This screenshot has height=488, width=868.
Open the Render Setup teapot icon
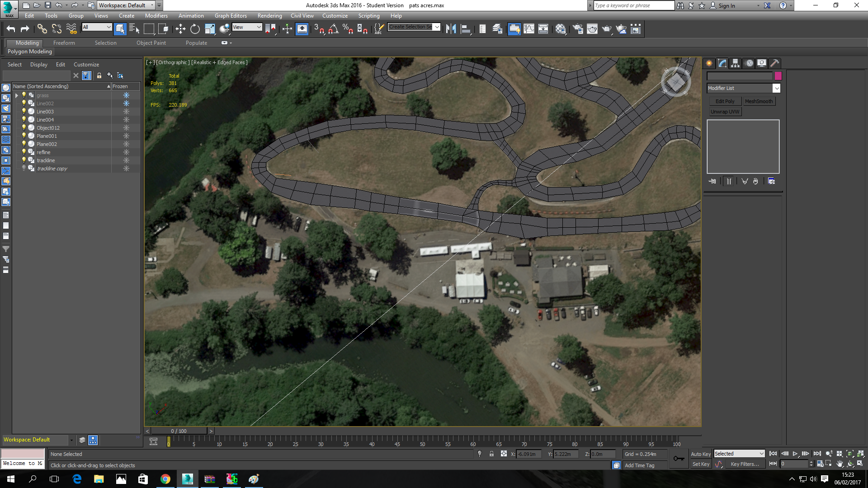[578, 29]
